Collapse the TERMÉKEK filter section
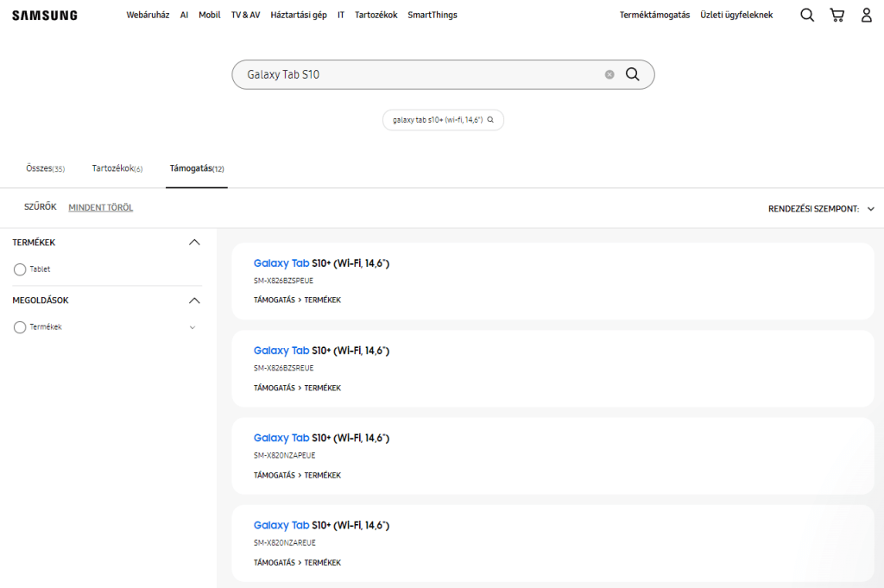 pyautogui.click(x=194, y=243)
